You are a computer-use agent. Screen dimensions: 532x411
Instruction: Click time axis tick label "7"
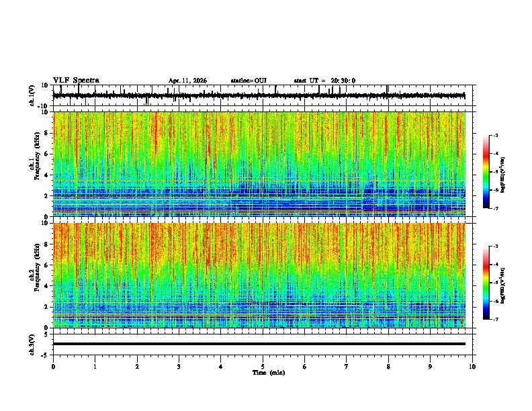click(x=347, y=367)
